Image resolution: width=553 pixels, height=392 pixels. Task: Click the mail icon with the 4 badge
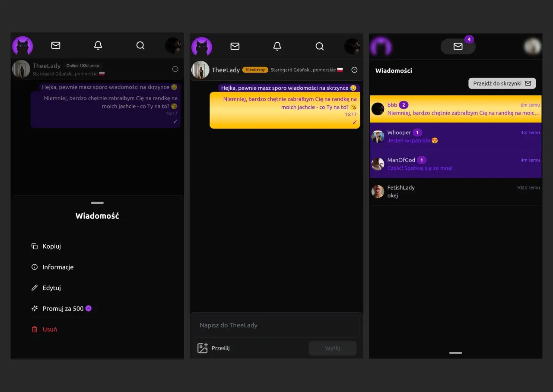pyautogui.click(x=458, y=46)
